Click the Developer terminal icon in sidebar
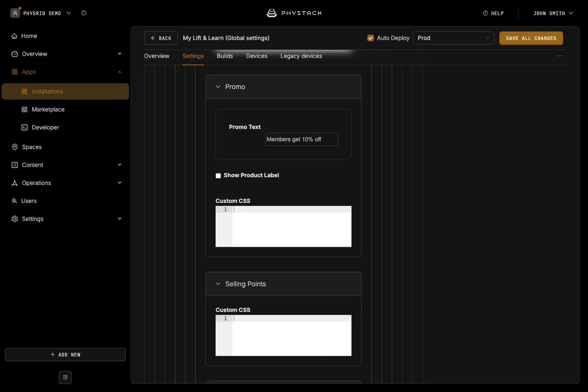Screen dimensions: 588x392 coord(24,127)
